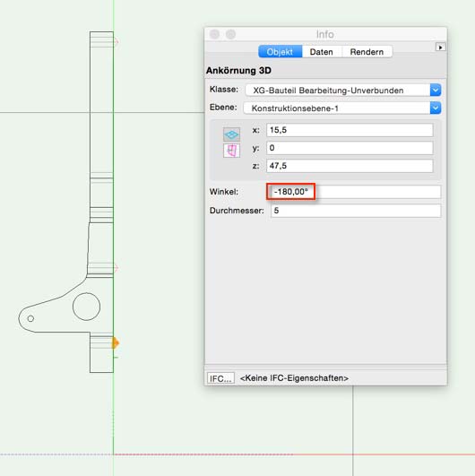Click the z coordinate field
475x476 pixels.
[x=350, y=166]
